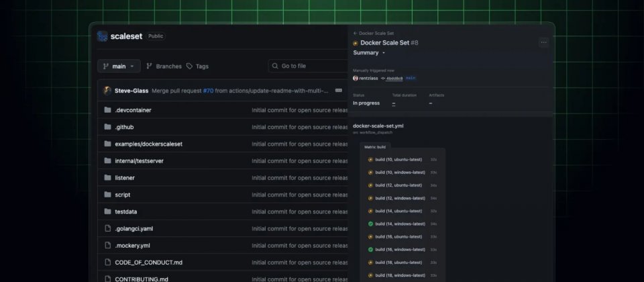Open the main branch dropdown
The image size is (644, 282).
point(119,66)
